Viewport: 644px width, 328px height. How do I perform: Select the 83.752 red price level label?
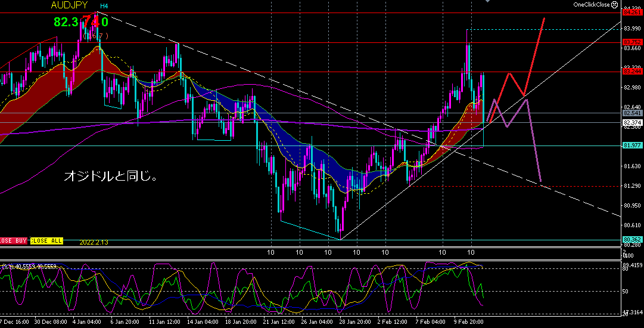point(633,42)
